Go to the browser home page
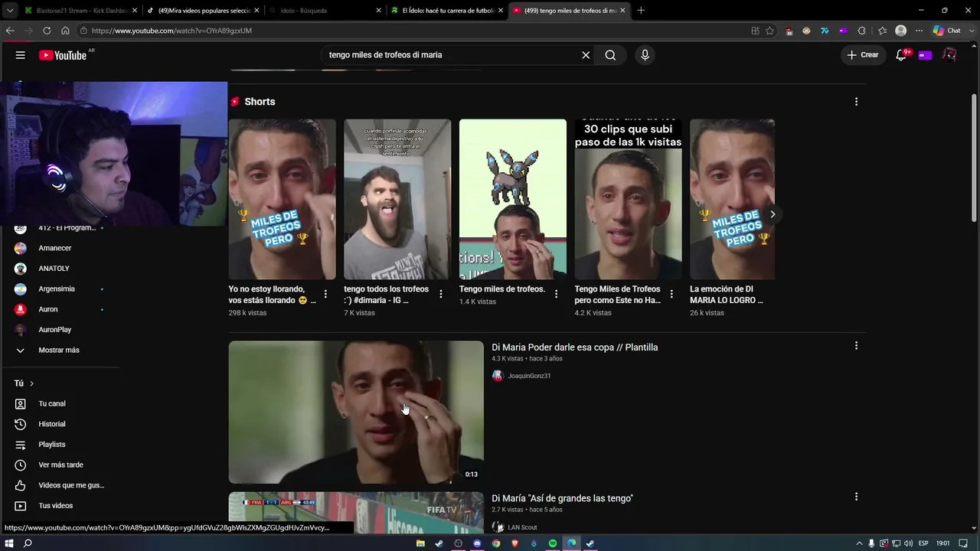 (x=65, y=31)
